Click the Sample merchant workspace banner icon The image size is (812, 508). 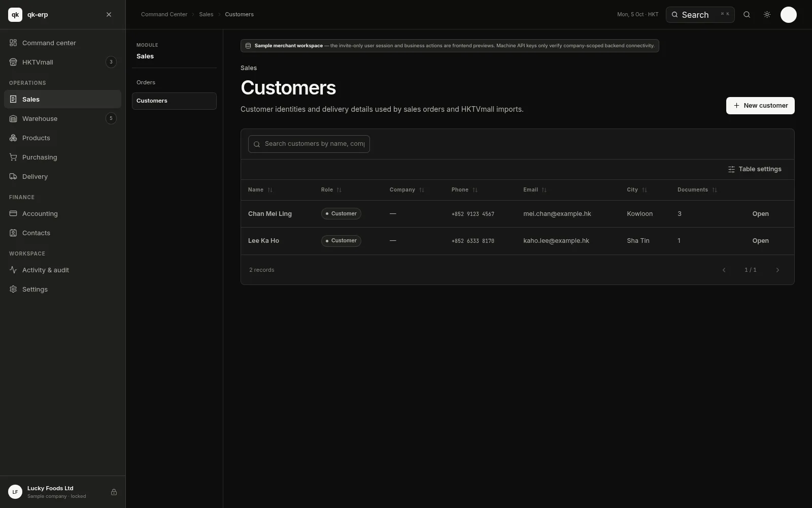248,46
